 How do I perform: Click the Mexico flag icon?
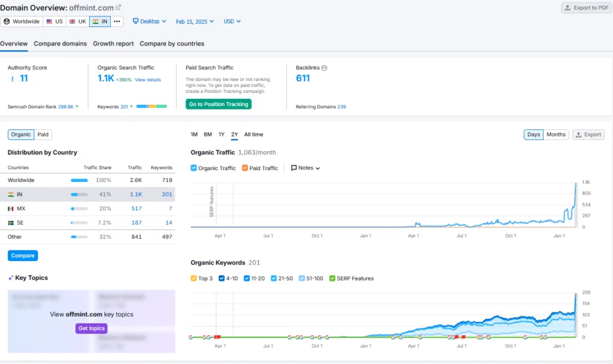pyautogui.click(x=11, y=209)
